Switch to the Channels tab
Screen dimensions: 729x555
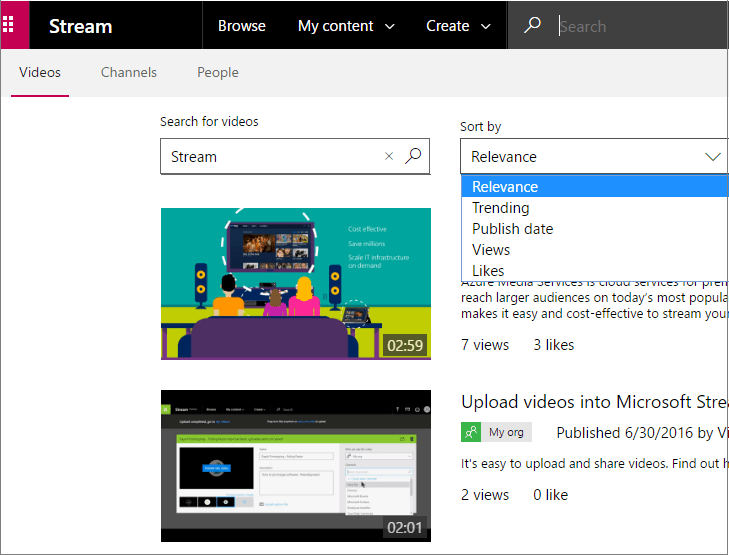(x=129, y=73)
